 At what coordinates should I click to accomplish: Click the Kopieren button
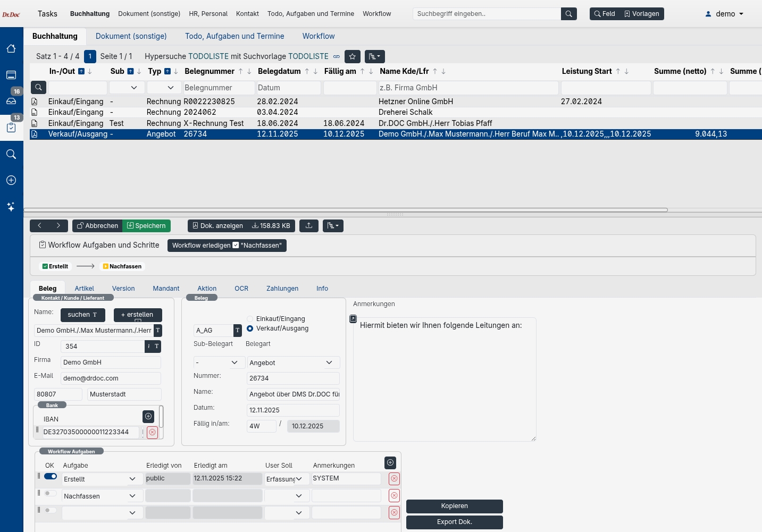pos(455,506)
